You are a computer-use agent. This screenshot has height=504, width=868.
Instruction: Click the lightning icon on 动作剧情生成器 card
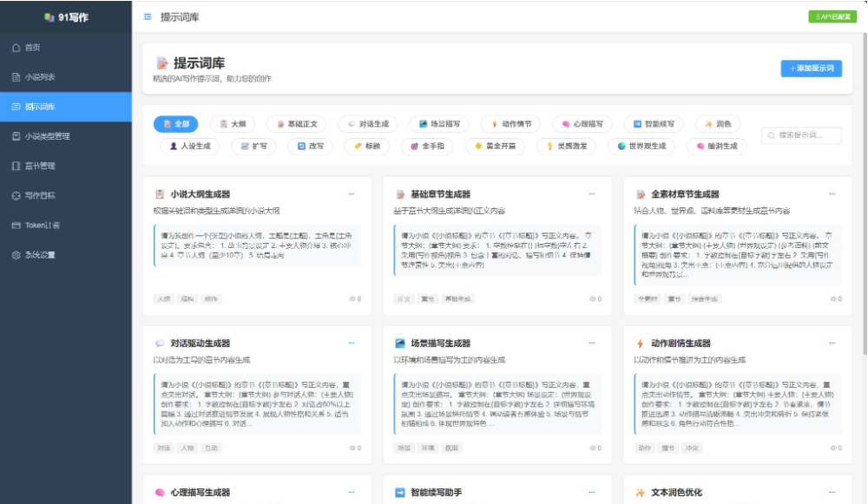641,344
